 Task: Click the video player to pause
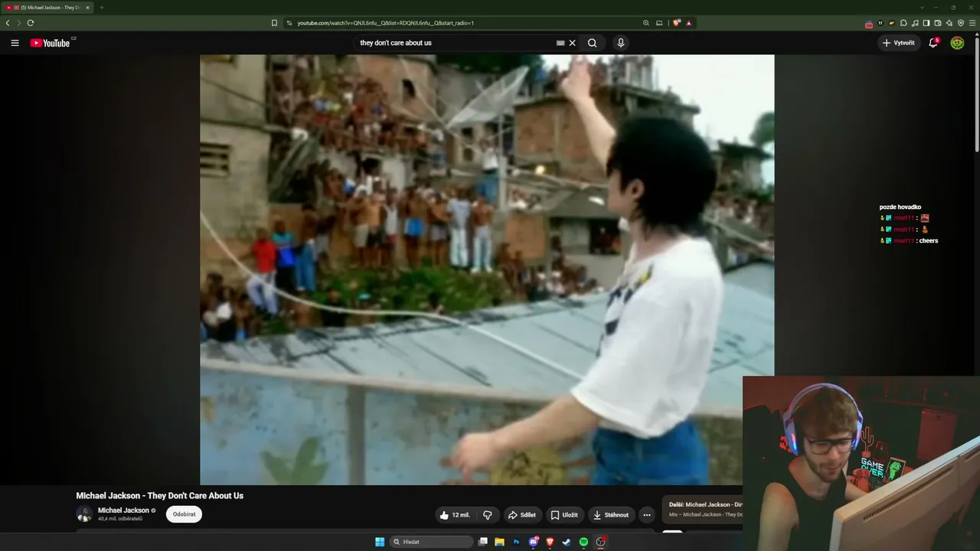click(487, 269)
